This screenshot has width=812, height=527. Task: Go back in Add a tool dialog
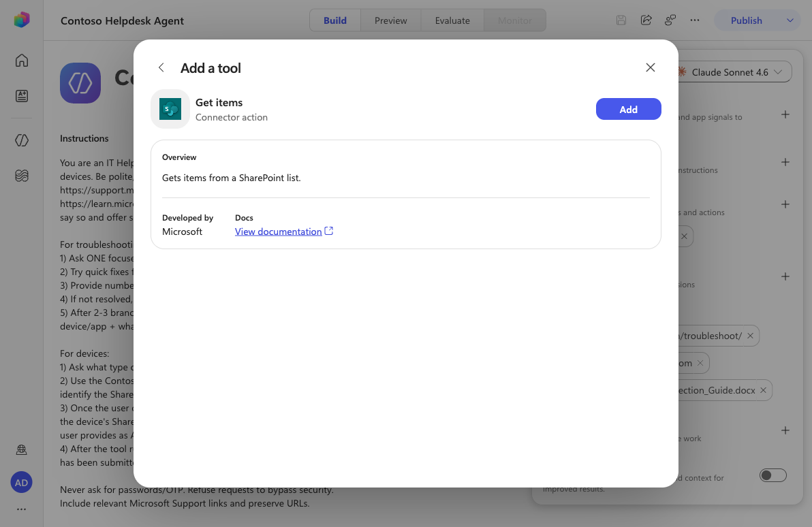click(x=161, y=68)
